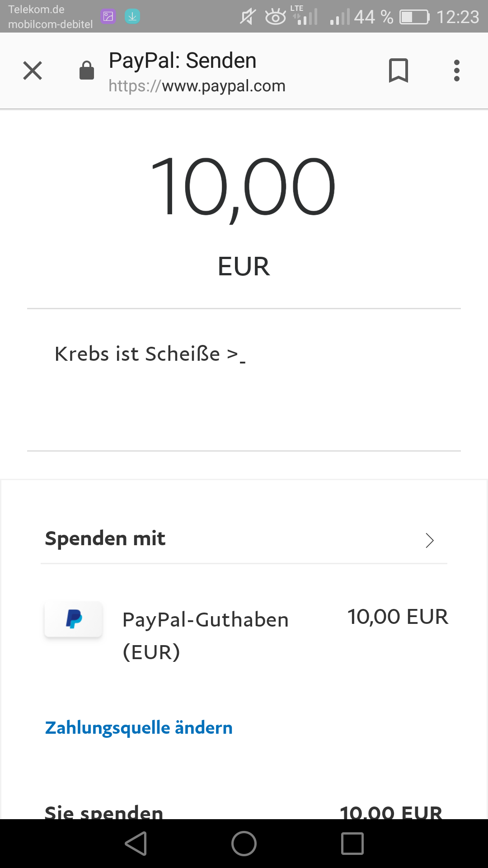Tap the battery status icon
488x868 pixels.
click(414, 17)
